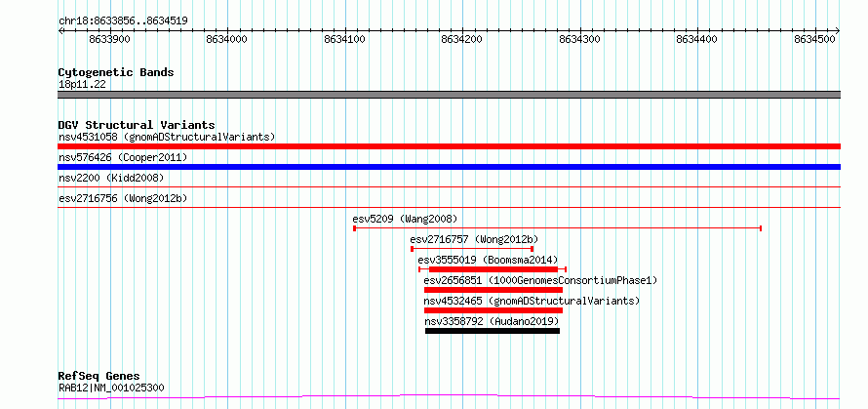Viewport: 868px width, 409px height.
Task: Click the Cytogenetic Bands track heading
Action: [x=116, y=72]
